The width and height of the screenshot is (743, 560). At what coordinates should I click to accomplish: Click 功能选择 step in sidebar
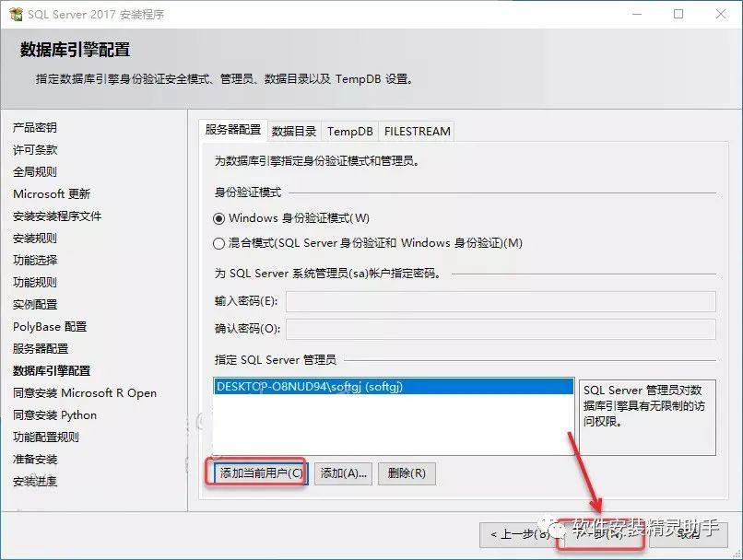pyautogui.click(x=35, y=261)
